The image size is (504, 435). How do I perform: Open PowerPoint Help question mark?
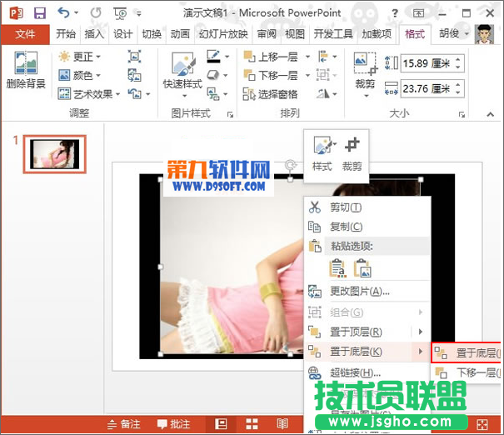(395, 13)
